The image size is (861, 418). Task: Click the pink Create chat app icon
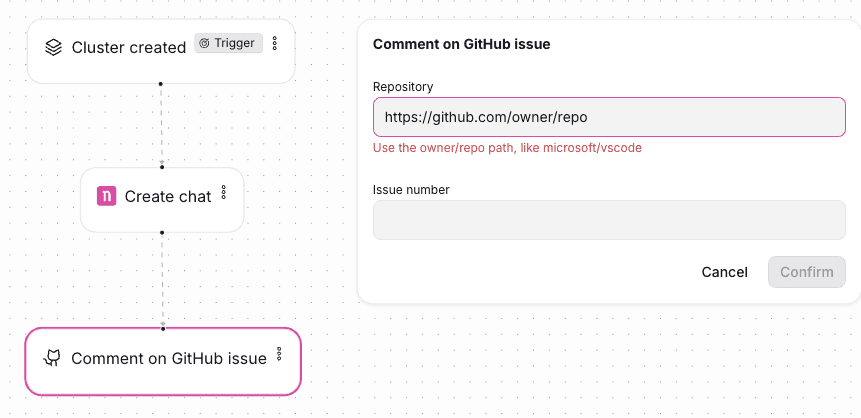click(107, 196)
